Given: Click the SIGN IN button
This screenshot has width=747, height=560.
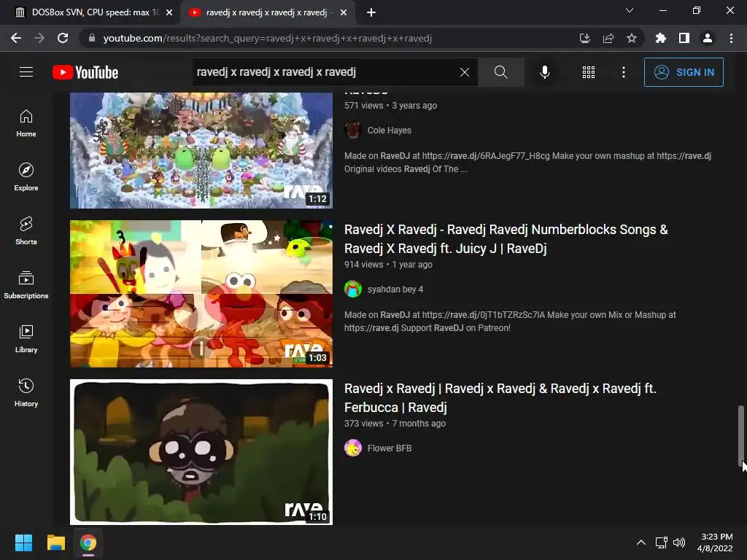Looking at the screenshot, I should pos(684,72).
